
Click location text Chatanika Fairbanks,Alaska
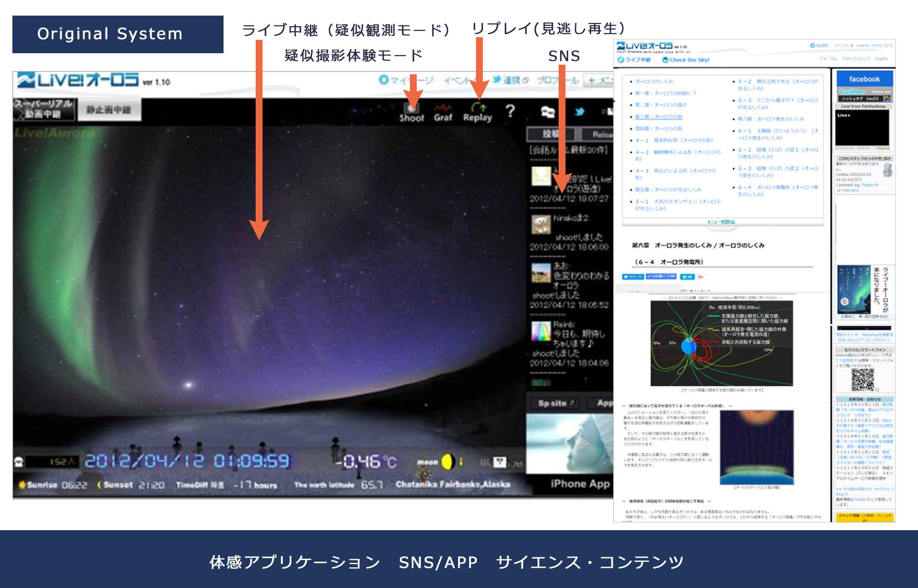coord(453,484)
